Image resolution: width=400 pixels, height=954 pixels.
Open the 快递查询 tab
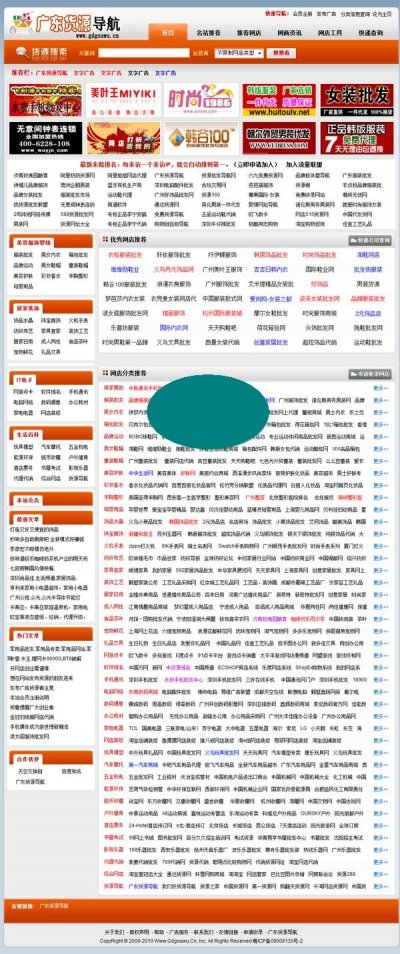click(x=370, y=32)
